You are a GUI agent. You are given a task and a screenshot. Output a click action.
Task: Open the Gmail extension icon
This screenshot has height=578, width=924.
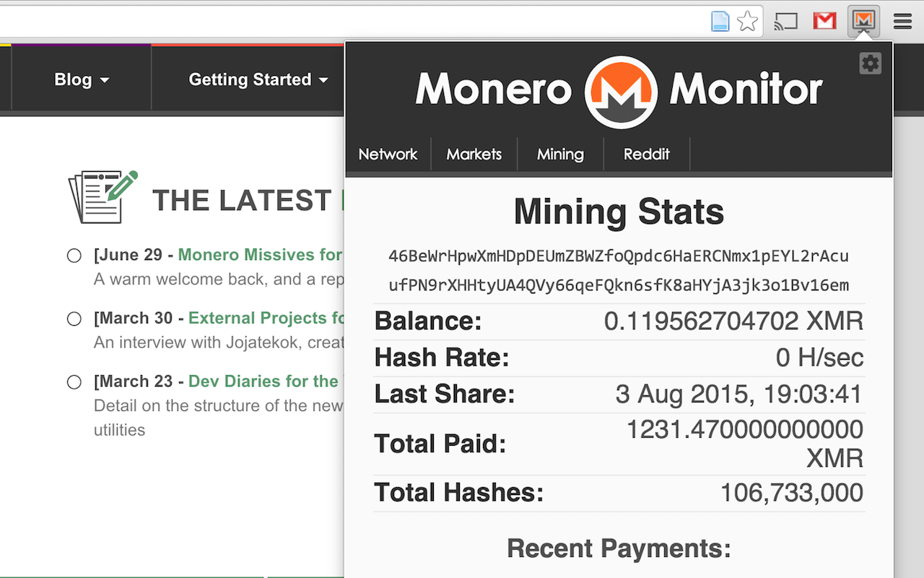(824, 21)
